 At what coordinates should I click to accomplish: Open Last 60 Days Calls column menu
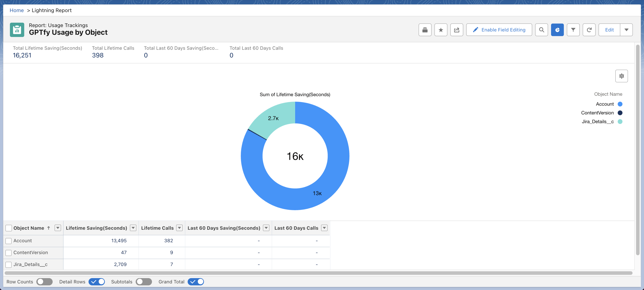point(324,228)
